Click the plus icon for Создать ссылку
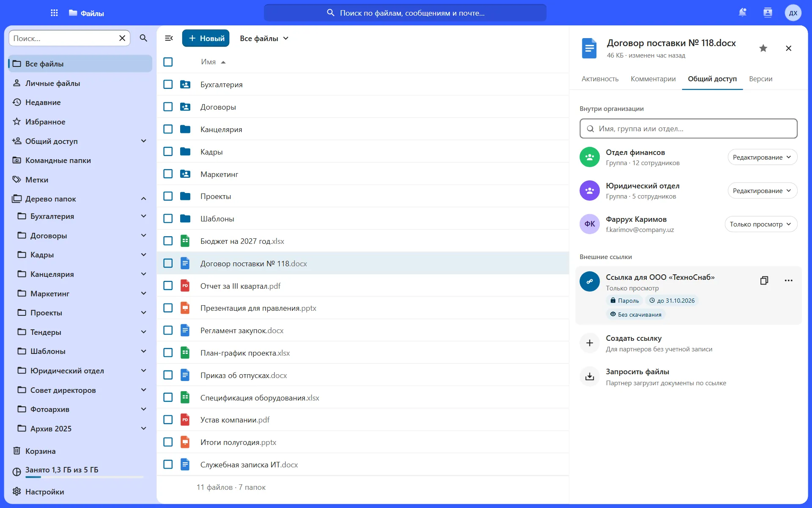This screenshot has width=812, height=508. click(x=590, y=343)
